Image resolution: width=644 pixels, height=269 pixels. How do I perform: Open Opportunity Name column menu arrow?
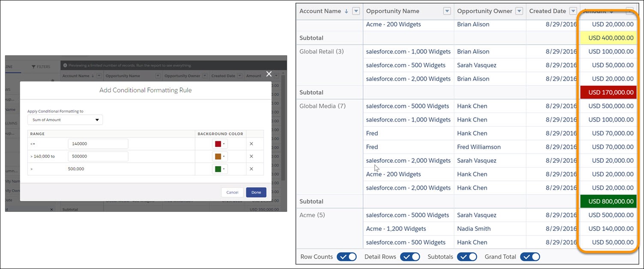click(x=447, y=11)
